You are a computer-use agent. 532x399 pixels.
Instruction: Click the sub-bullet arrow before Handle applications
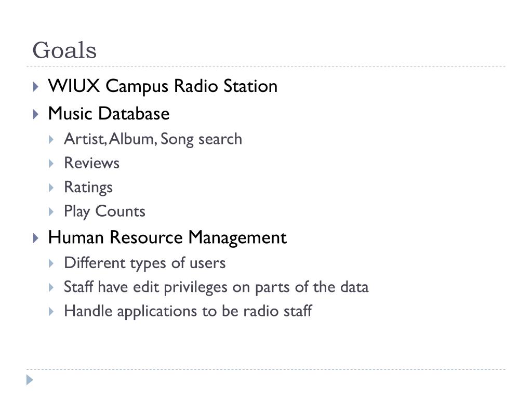click(x=51, y=312)
